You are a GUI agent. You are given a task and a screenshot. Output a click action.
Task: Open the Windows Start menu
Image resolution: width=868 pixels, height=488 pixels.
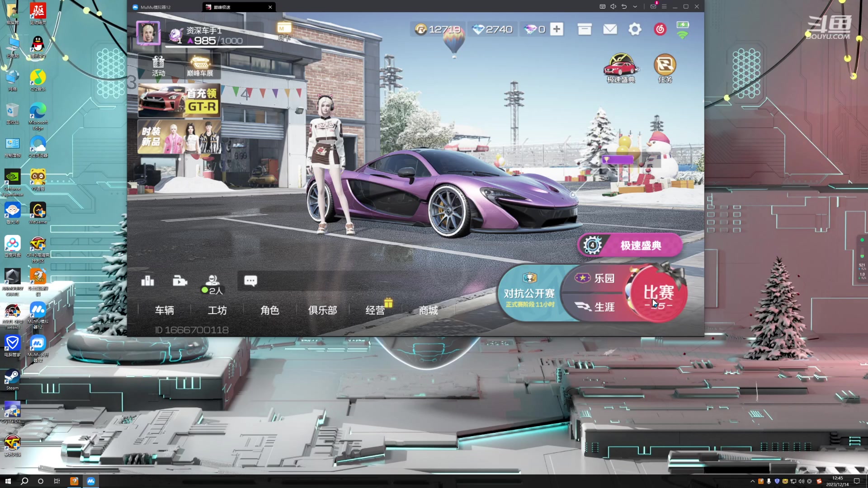coord(8,481)
